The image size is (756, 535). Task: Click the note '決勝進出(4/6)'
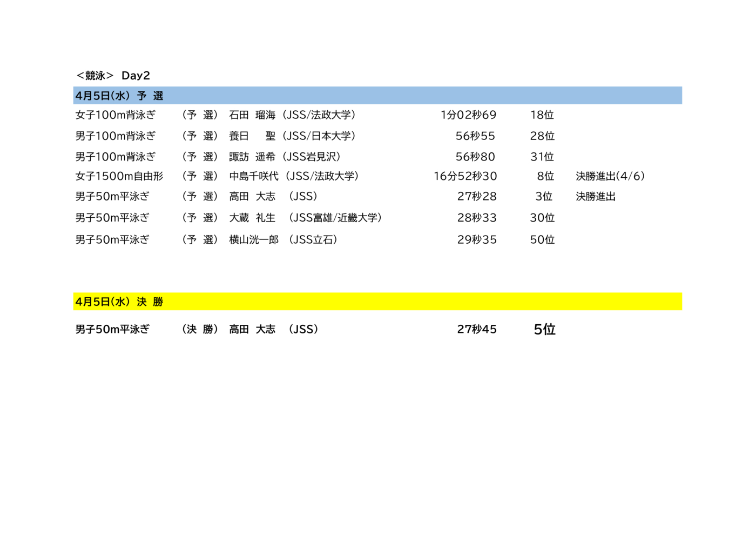coord(610,176)
